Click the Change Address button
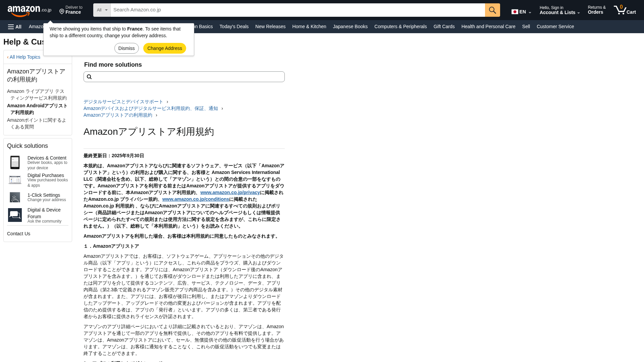This screenshot has height=362, width=644. (165, 48)
